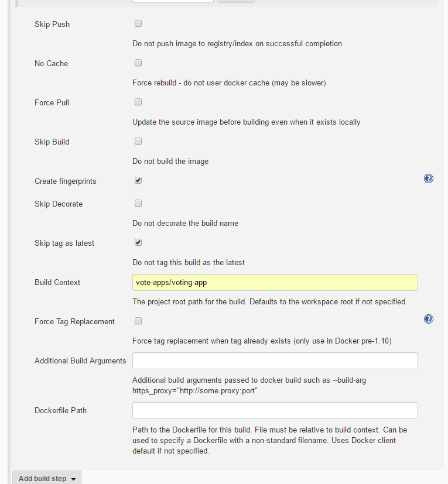Click 'Do not build the image' description
448x484 pixels.
170,161
